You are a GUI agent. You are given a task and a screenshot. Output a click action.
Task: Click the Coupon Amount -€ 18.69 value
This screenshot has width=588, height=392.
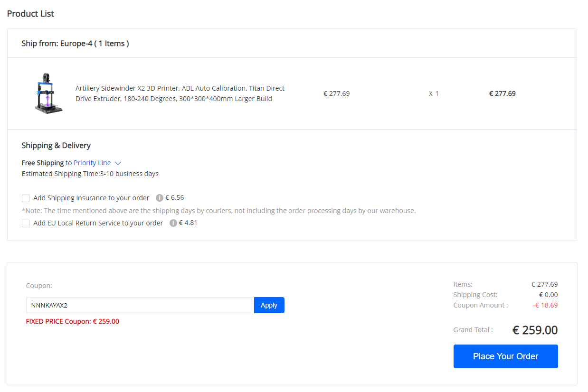tap(545, 305)
